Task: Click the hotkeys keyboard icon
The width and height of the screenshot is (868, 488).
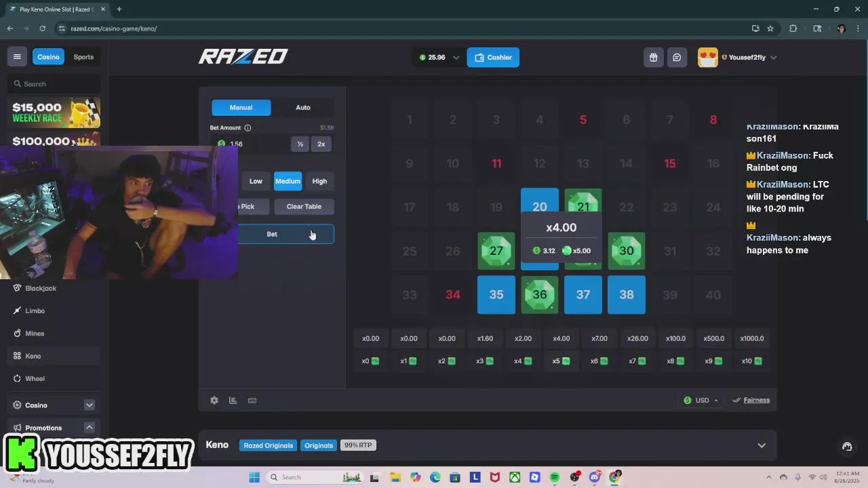Action: 252,401
